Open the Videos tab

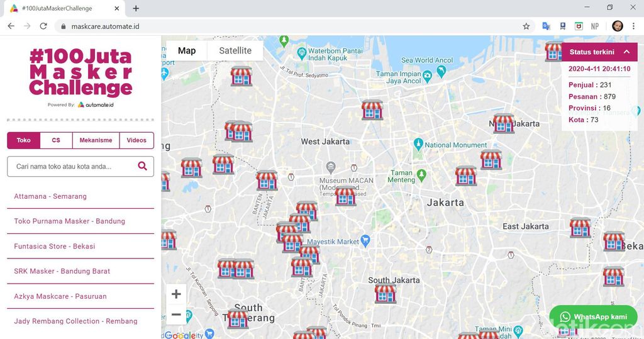click(x=136, y=140)
